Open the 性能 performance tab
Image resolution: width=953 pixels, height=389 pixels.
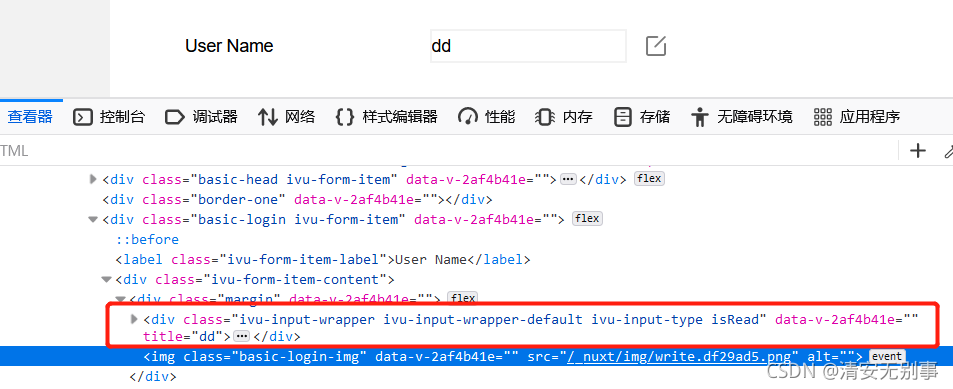tap(486, 117)
